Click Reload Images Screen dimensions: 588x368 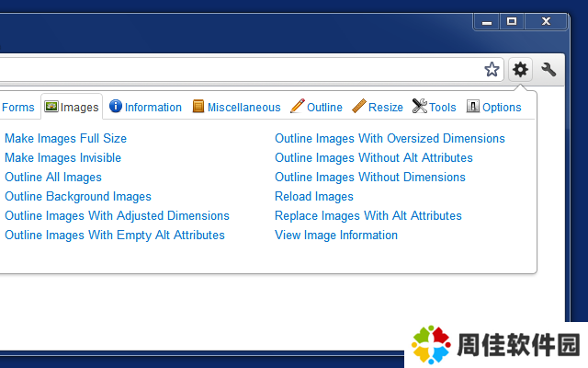pos(314,197)
